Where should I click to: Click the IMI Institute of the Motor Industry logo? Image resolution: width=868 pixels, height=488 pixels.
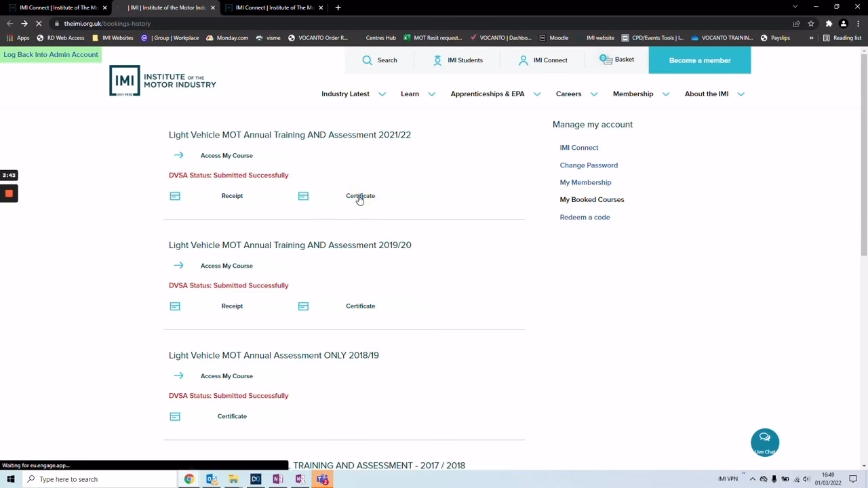point(162,80)
